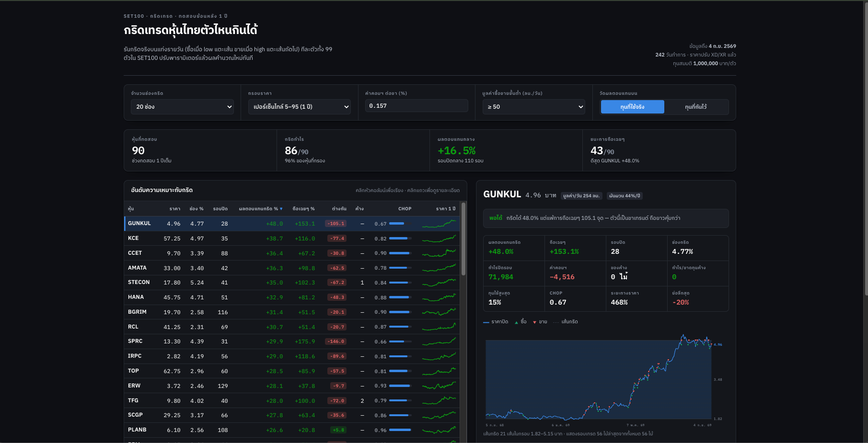Click the -105.1 difference badge for GUNKUL
The image size is (868, 443).
[336, 224]
